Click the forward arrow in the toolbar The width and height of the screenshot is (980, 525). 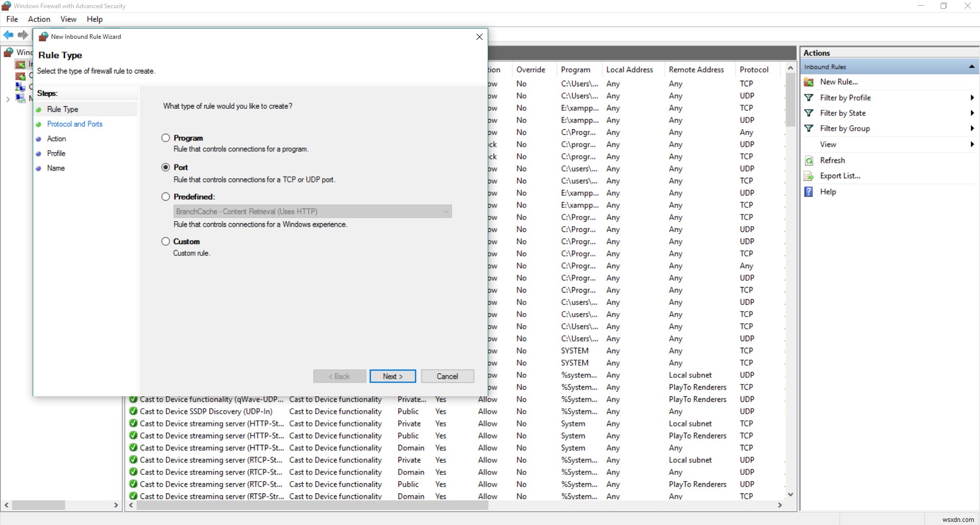(22, 35)
